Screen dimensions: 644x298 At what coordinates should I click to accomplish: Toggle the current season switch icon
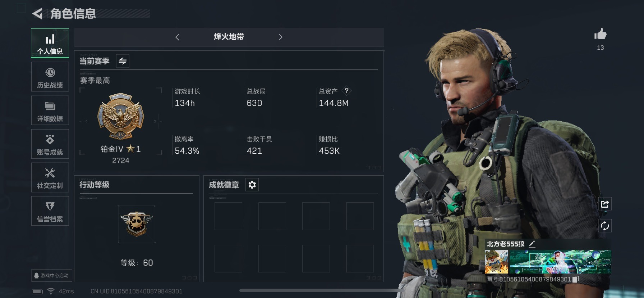point(123,61)
